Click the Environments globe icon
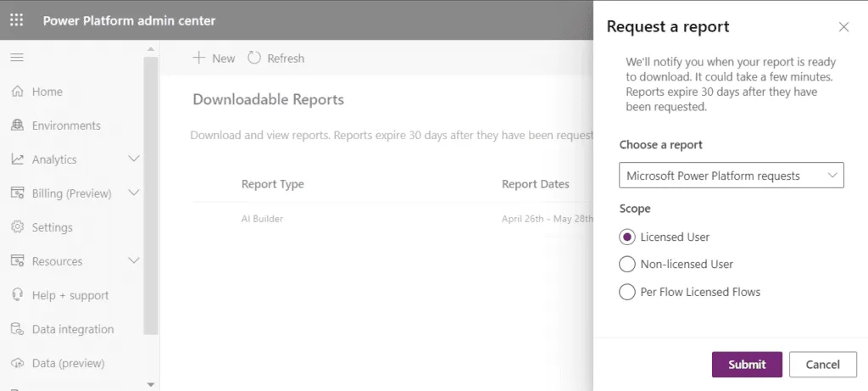This screenshot has height=391, width=868. coord(17,126)
